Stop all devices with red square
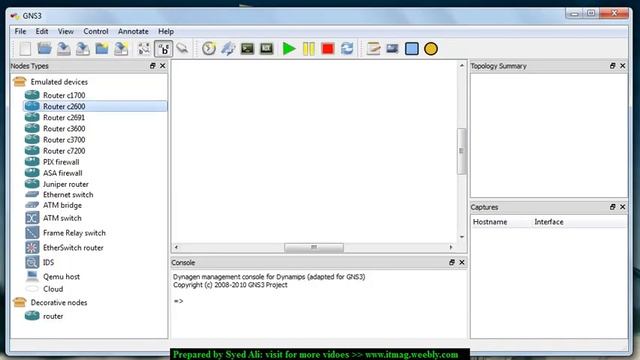 click(x=328, y=49)
